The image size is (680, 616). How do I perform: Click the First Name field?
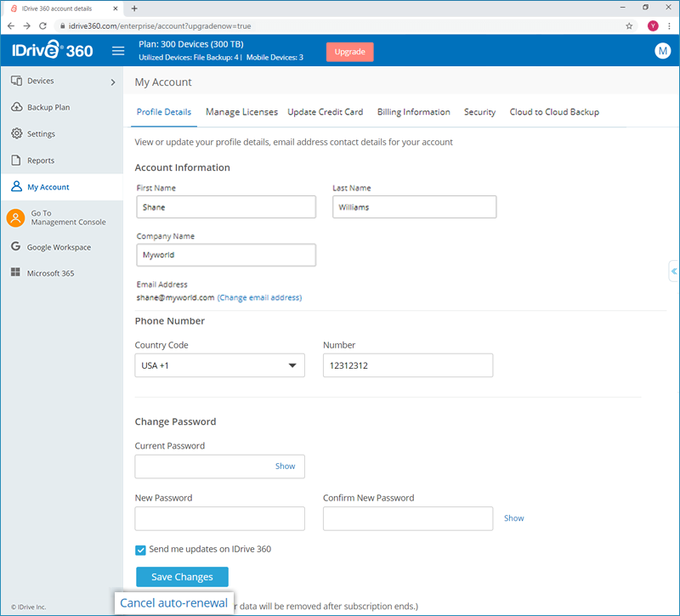226,206
